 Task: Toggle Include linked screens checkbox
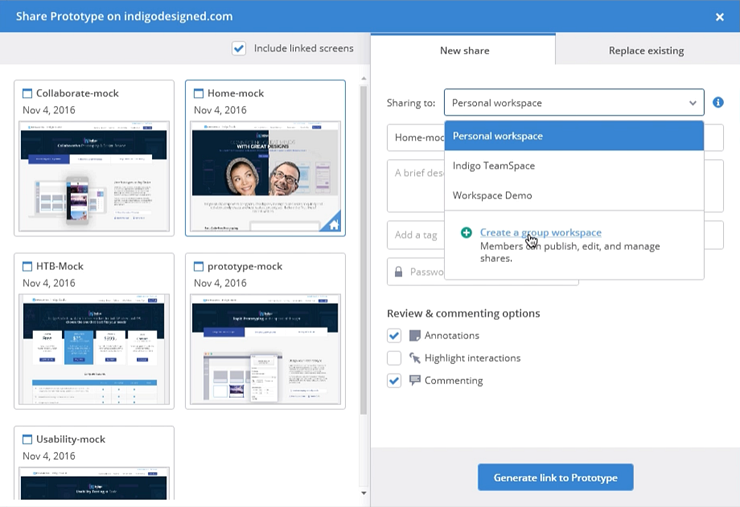tap(239, 48)
